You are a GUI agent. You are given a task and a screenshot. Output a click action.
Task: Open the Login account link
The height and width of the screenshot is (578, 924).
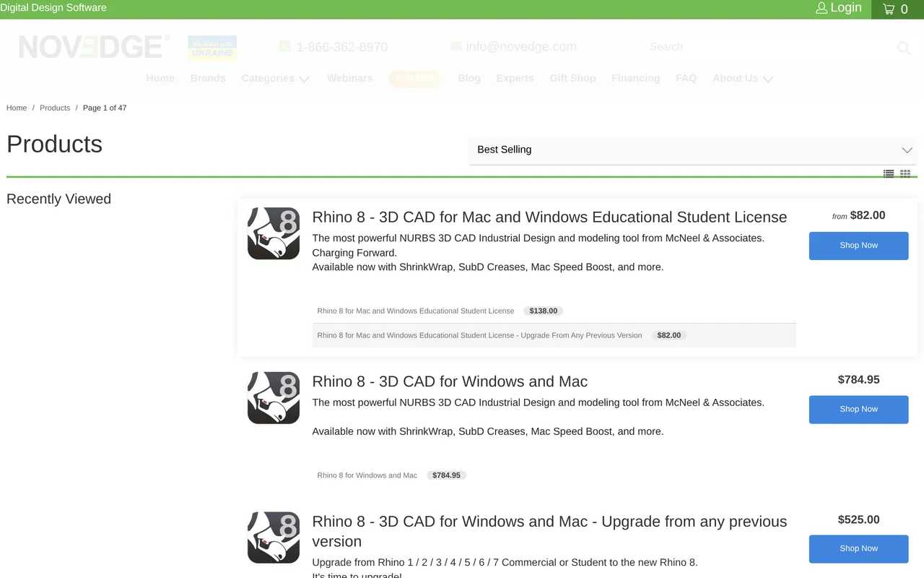point(839,8)
